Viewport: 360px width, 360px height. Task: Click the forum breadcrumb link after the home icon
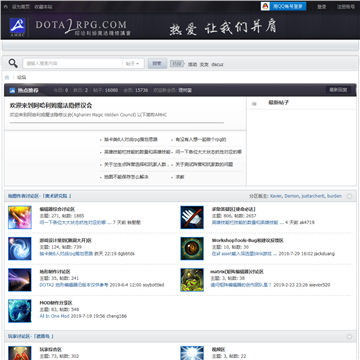pos(21,77)
